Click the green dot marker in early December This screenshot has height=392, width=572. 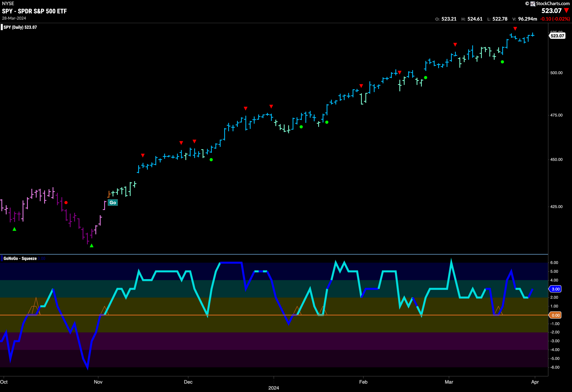coord(211,160)
